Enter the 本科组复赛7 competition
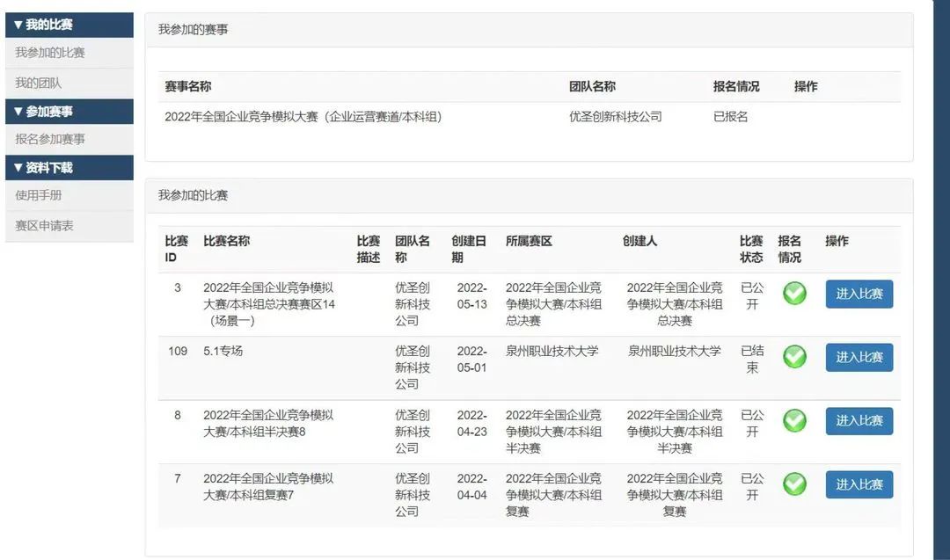The width and height of the screenshot is (950, 560). (x=859, y=484)
